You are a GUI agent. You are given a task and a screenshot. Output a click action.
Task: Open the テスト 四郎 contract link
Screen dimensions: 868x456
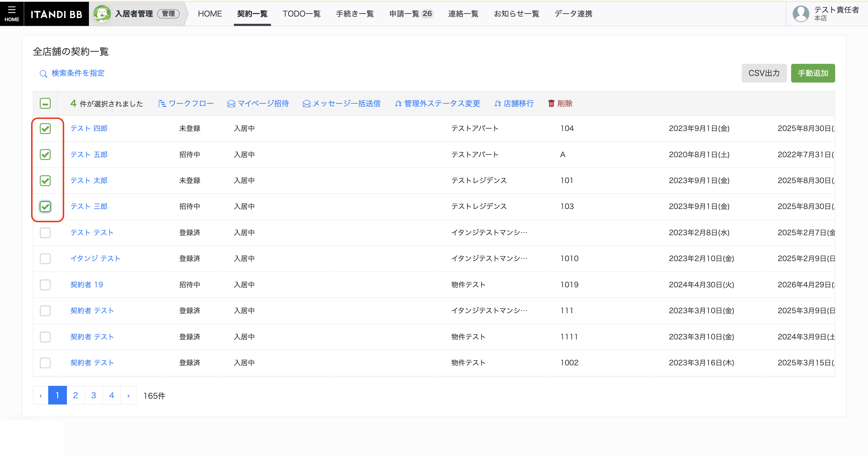click(x=89, y=128)
